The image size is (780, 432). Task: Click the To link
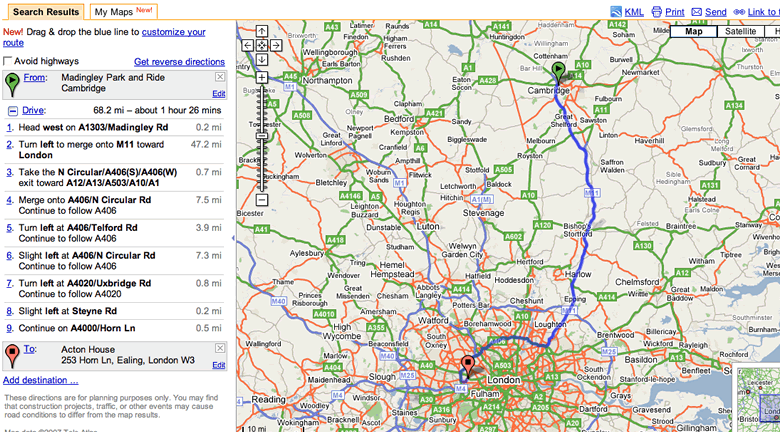click(29, 349)
